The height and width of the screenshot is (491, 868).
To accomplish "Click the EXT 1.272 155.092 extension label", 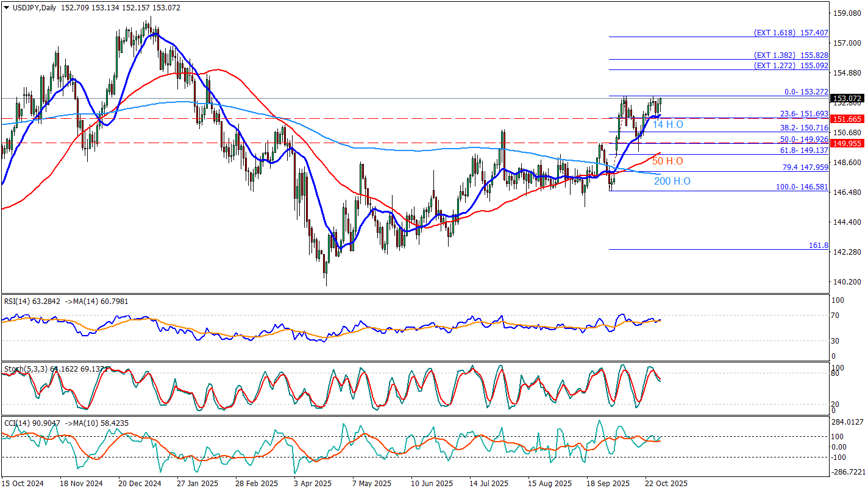I will click(791, 65).
